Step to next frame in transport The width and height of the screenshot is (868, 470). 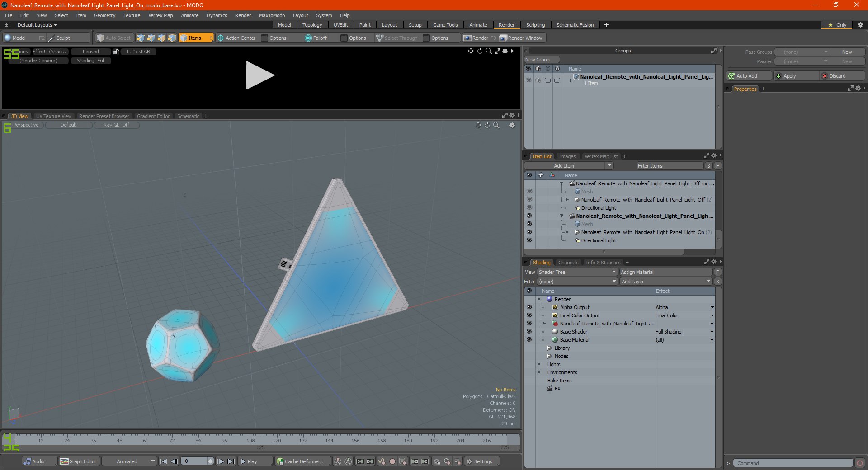click(x=221, y=461)
